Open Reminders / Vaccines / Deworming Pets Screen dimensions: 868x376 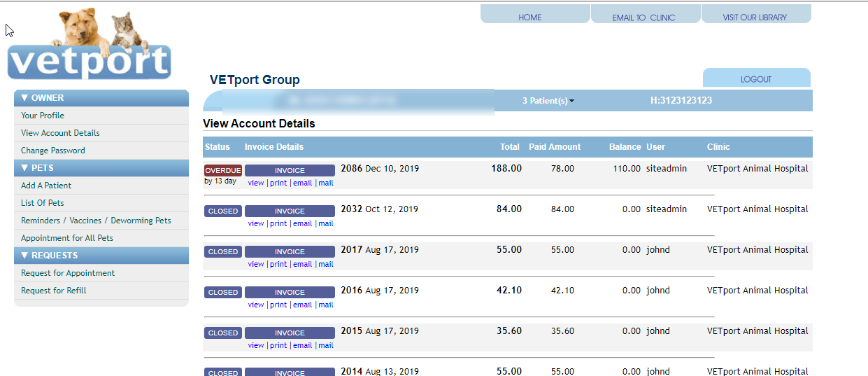pos(96,221)
